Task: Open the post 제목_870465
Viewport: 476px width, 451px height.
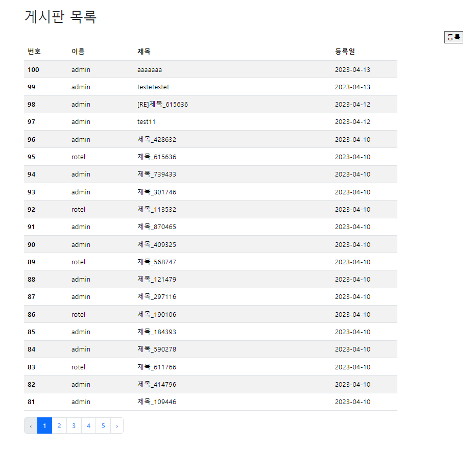Action: (157, 227)
